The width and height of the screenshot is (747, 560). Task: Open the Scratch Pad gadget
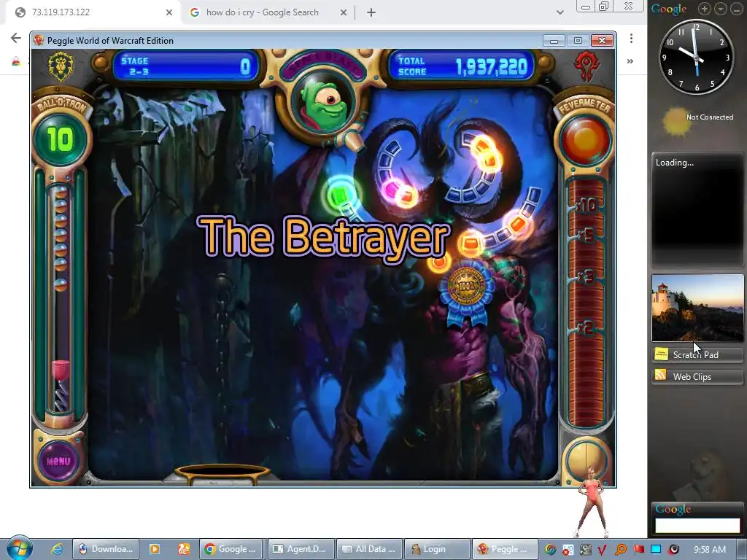[x=697, y=355]
